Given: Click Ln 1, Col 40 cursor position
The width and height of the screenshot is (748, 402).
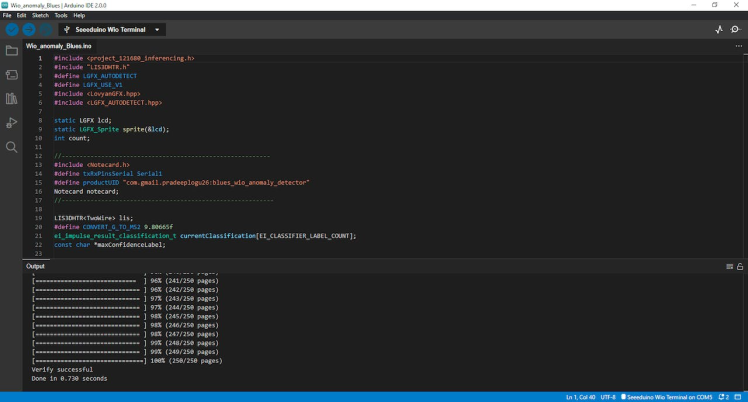Looking at the screenshot, I should (581, 397).
